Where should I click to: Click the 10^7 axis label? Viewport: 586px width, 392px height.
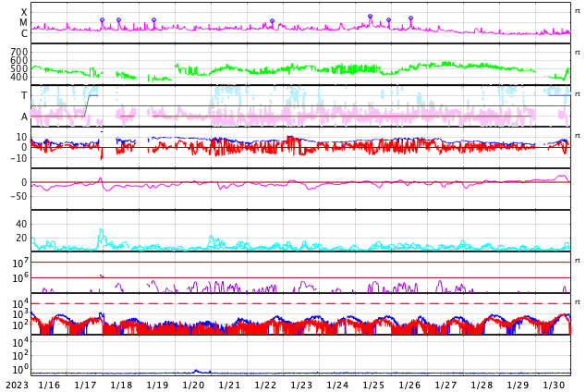[19, 263]
